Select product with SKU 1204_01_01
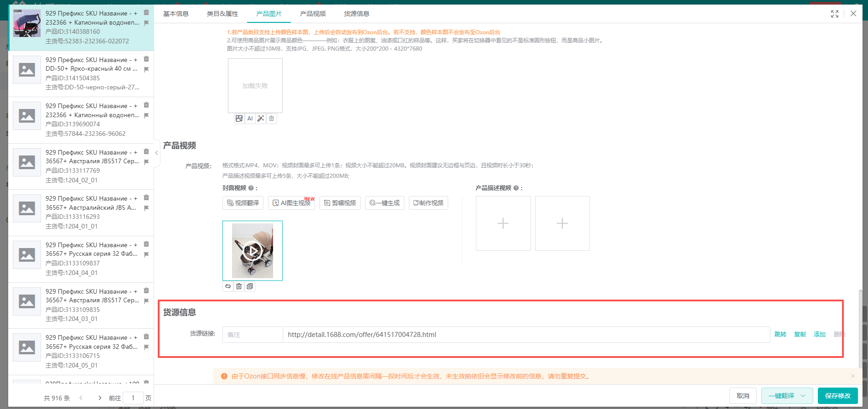 (x=81, y=213)
